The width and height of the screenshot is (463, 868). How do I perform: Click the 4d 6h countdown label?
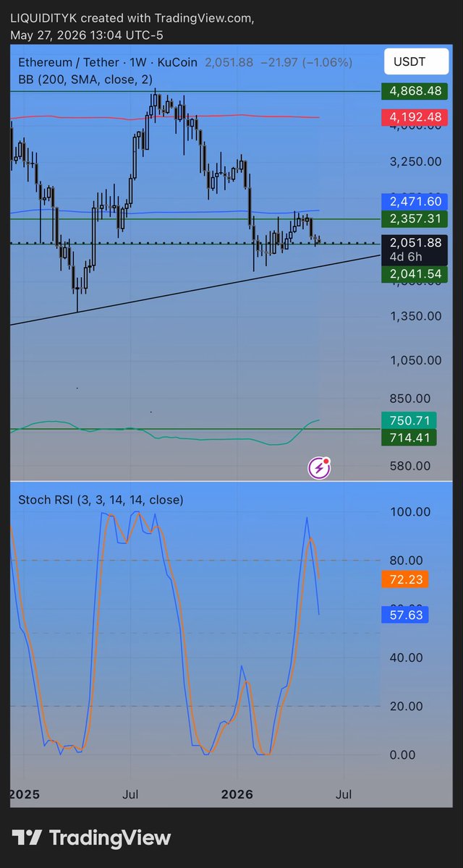[x=406, y=257]
